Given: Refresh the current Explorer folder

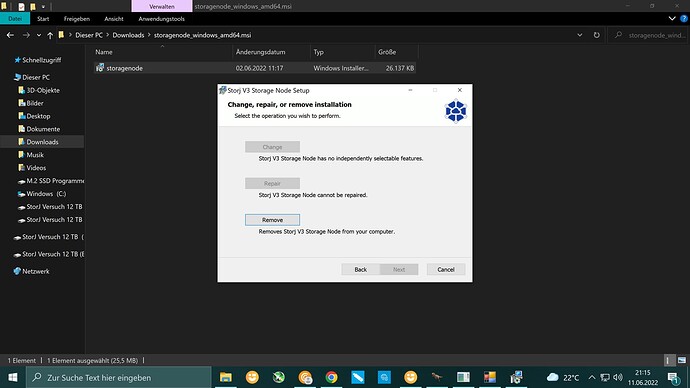Looking at the screenshot, I should click(x=596, y=35).
